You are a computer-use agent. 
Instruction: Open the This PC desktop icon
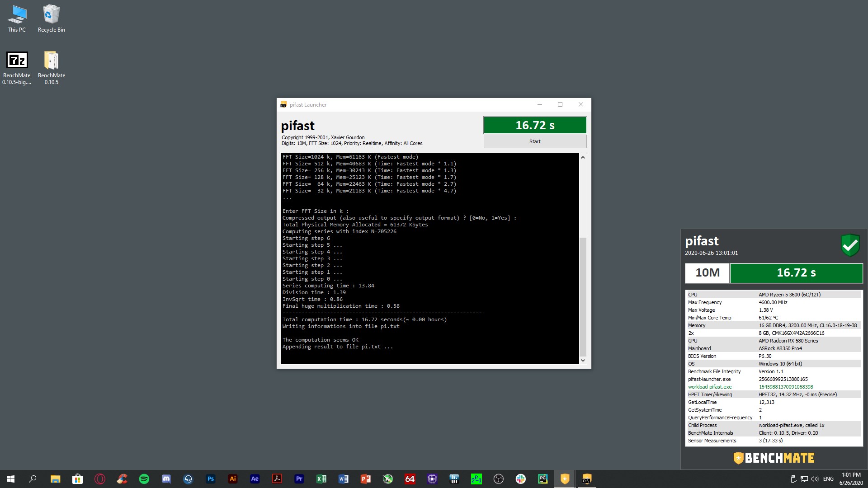click(17, 19)
